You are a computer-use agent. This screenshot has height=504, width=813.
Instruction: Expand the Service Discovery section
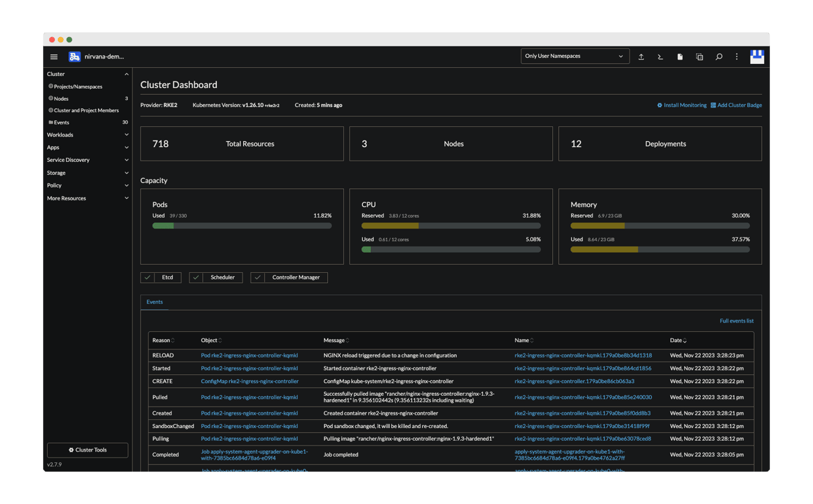pyautogui.click(x=126, y=160)
